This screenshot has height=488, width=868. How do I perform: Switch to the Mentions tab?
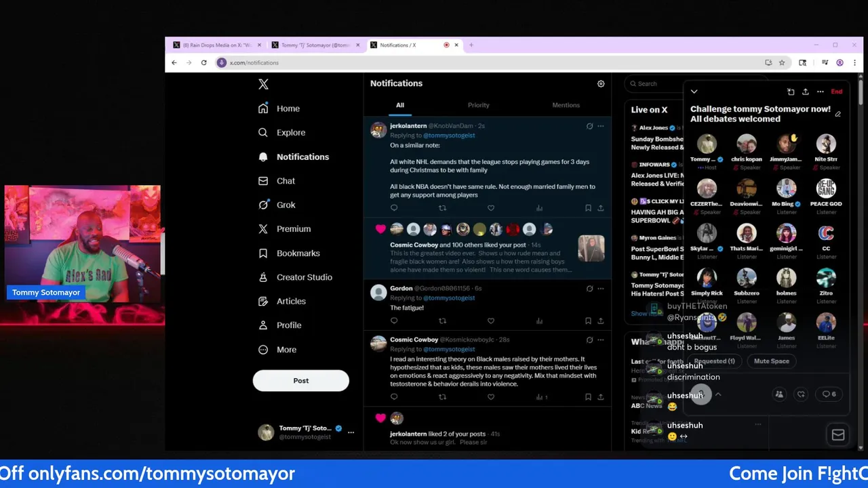click(x=566, y=105)
